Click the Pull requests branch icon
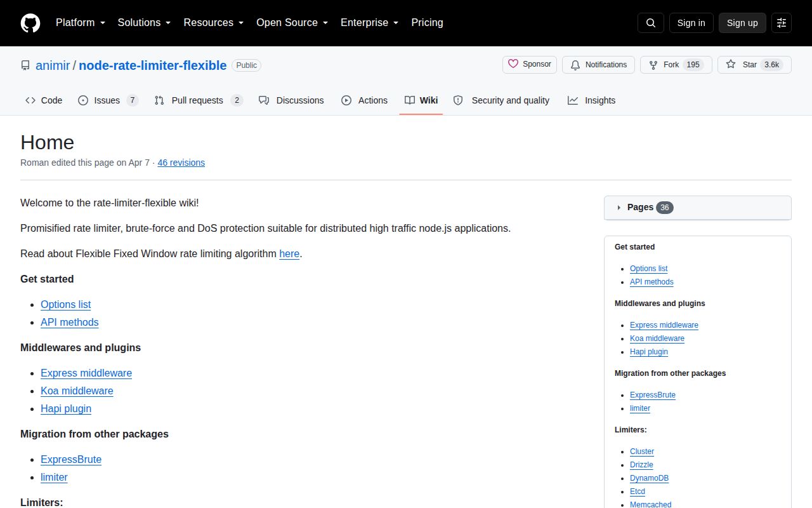Screen dimensions: 812x508 [159, 100]
